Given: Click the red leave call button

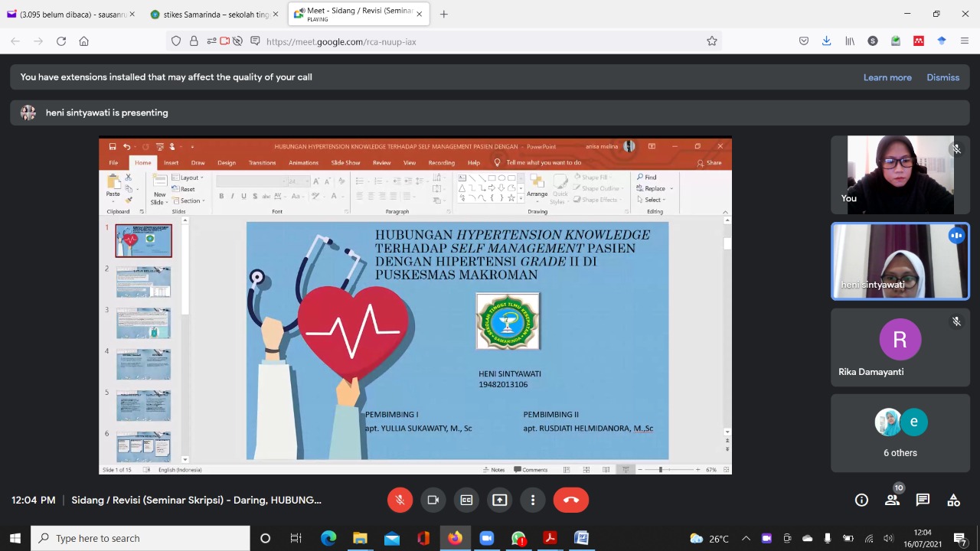Looking at the screenshot, I should pos(571,500).
